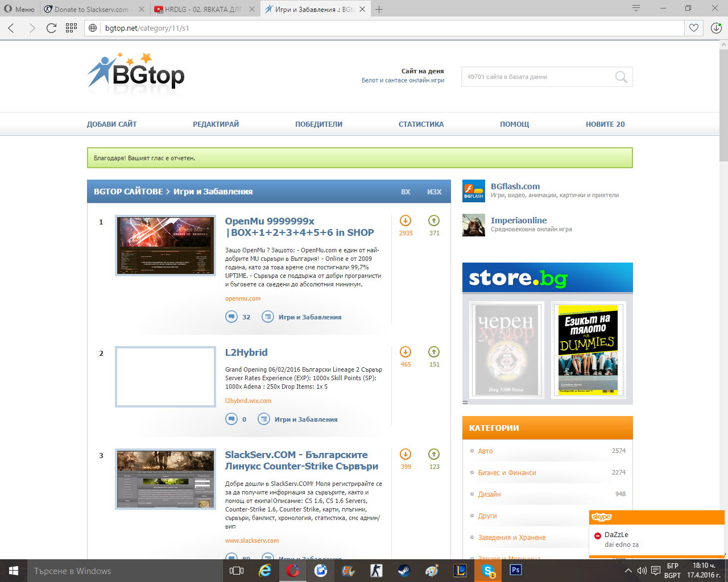Open ДОБАВИ САЙТ menu item
This screenshot has width=728, height=582.
[x=112, y=124]
